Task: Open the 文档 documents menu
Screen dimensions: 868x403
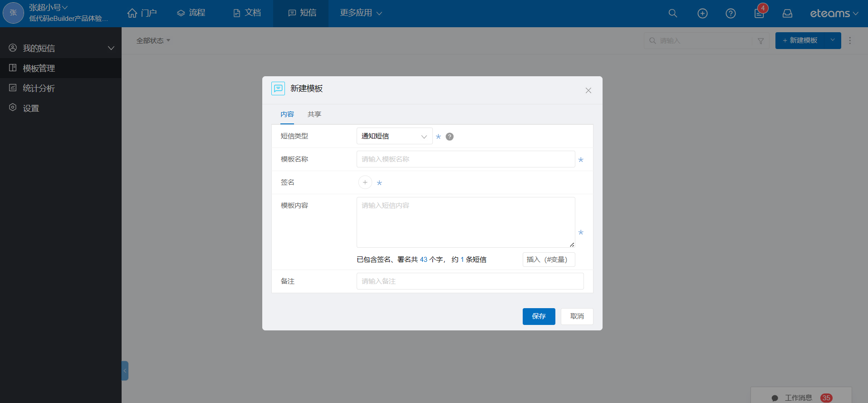Action: tap(247, 13)
